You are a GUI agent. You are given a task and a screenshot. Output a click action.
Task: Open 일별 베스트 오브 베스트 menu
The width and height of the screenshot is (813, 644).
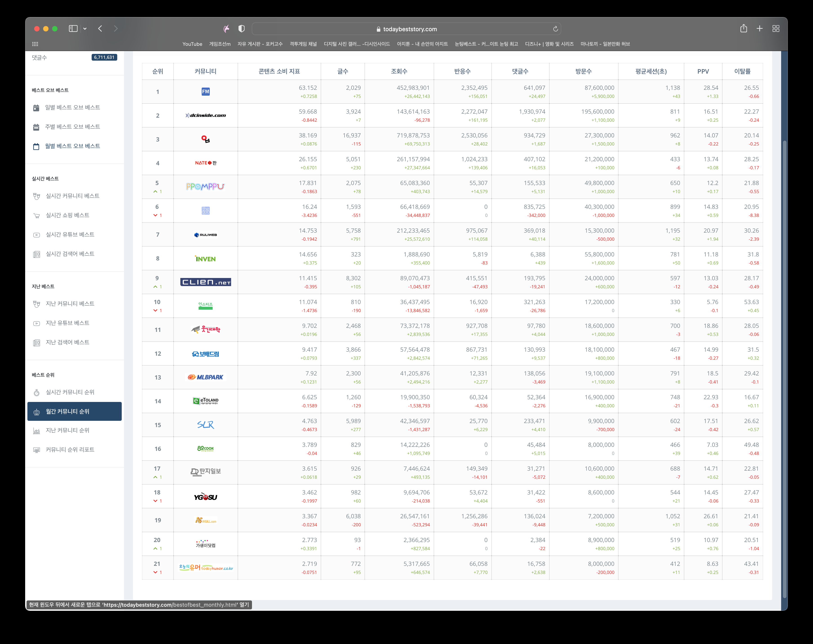coord(72,108)
